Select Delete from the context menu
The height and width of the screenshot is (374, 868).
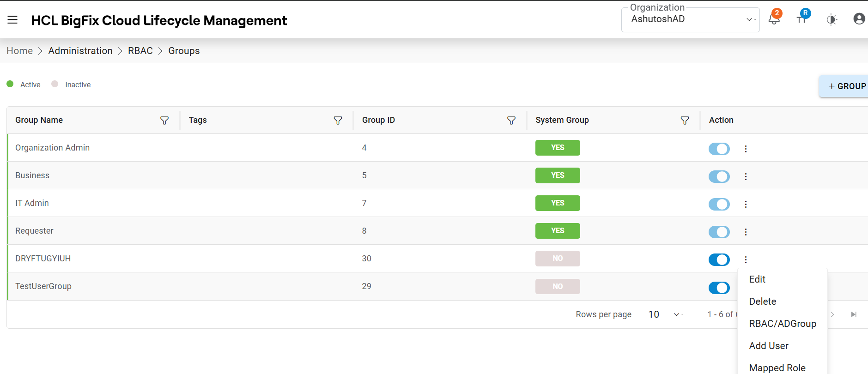(x=762, y=302)
